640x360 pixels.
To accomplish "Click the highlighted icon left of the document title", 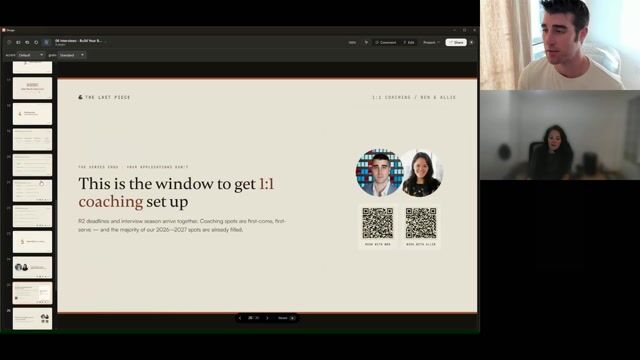I will coord(46,42).
